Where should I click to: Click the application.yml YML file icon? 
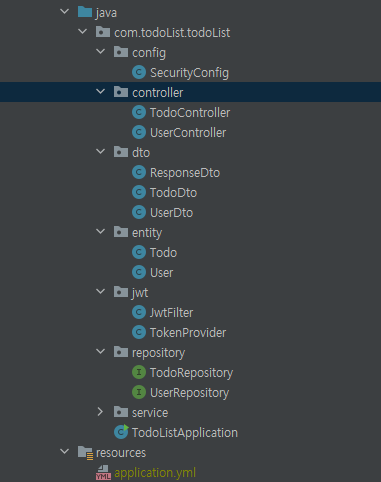(x=103, y=473)
